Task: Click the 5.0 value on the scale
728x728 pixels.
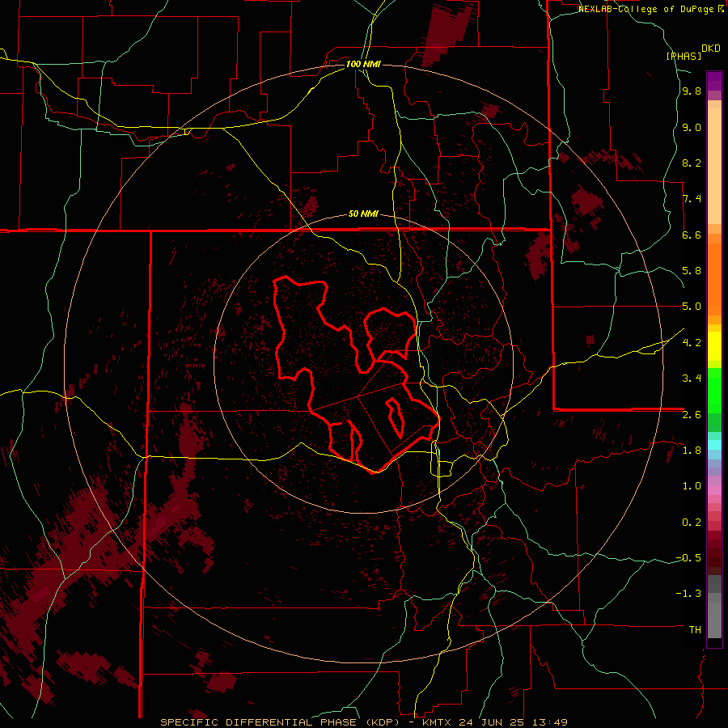Action: click(x=692, y=307)
